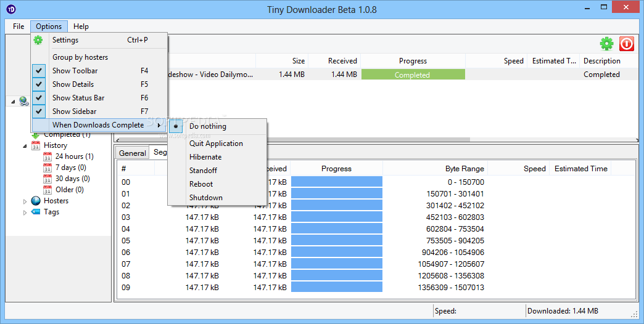
Task: Click the globe network icon in sidebar
Action: click(24, 101)
